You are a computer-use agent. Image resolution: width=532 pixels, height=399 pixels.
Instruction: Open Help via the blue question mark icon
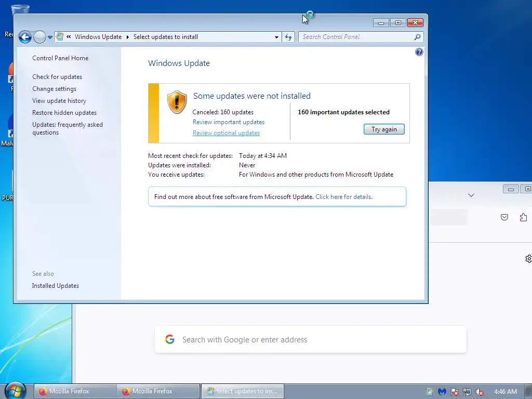419,52
